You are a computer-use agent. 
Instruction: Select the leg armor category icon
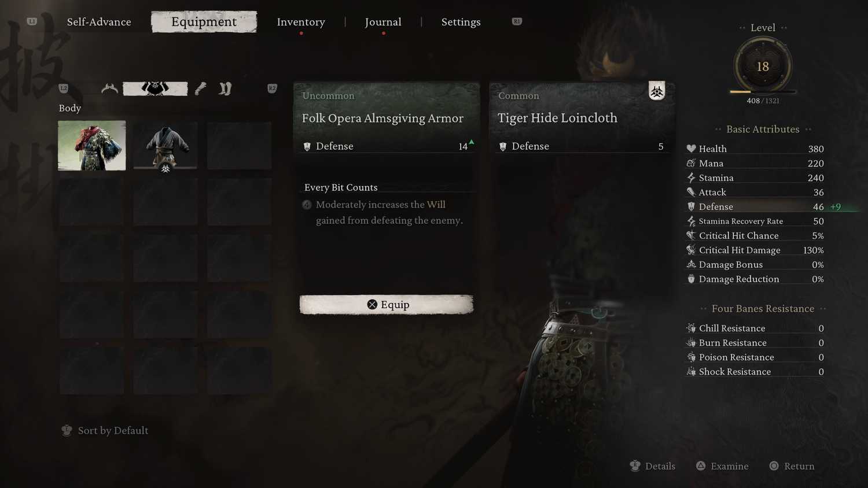(225, 88)
